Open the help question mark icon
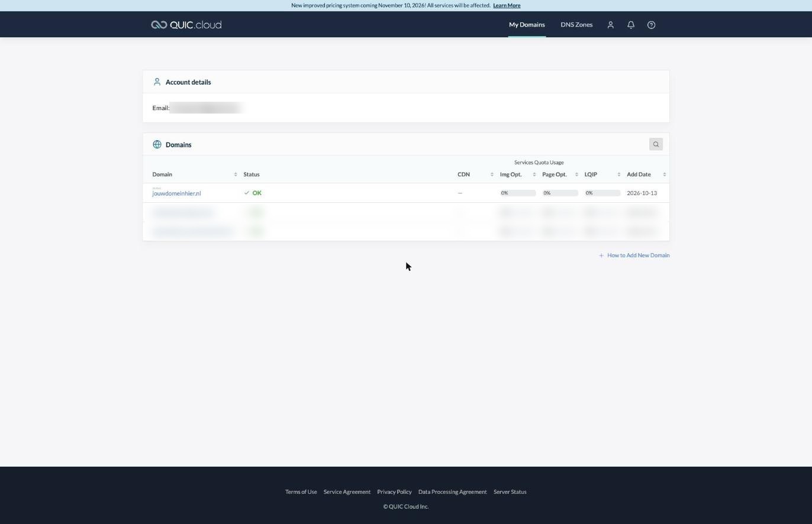Screen dimensions: 812x524 point(651,25)
